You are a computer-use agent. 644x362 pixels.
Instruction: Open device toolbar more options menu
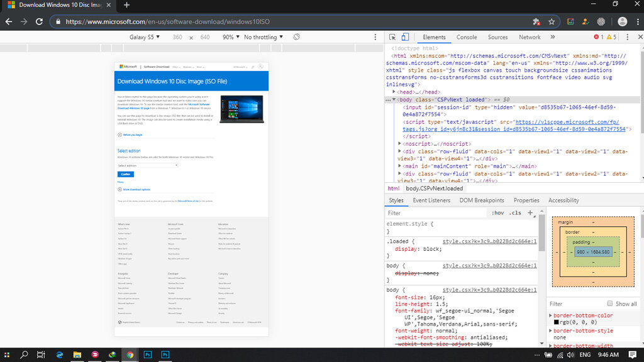pos(375,37)
